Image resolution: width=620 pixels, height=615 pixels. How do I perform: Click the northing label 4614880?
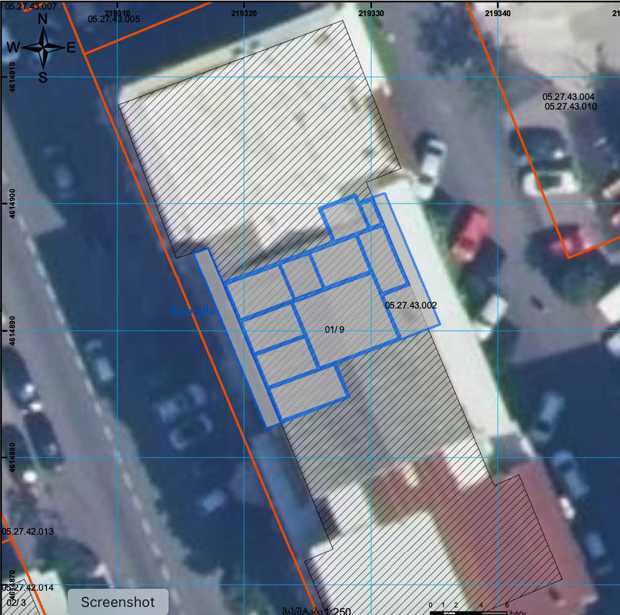tap(12, 457)
